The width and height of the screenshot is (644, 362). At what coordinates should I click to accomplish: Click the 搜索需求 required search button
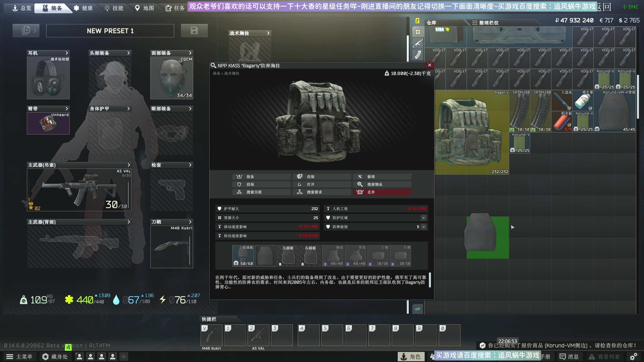point(322,192)
